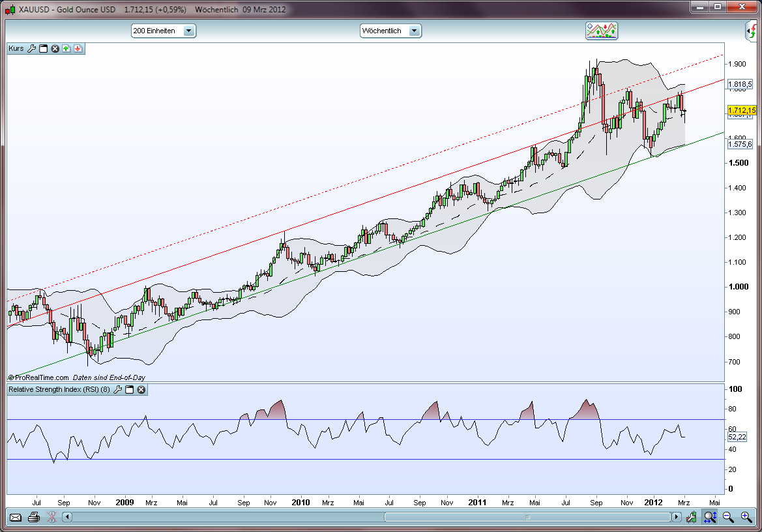Click the print chart icon
Image resolution: width=762 pixels, height=532 pixels.
pos(33,516)
